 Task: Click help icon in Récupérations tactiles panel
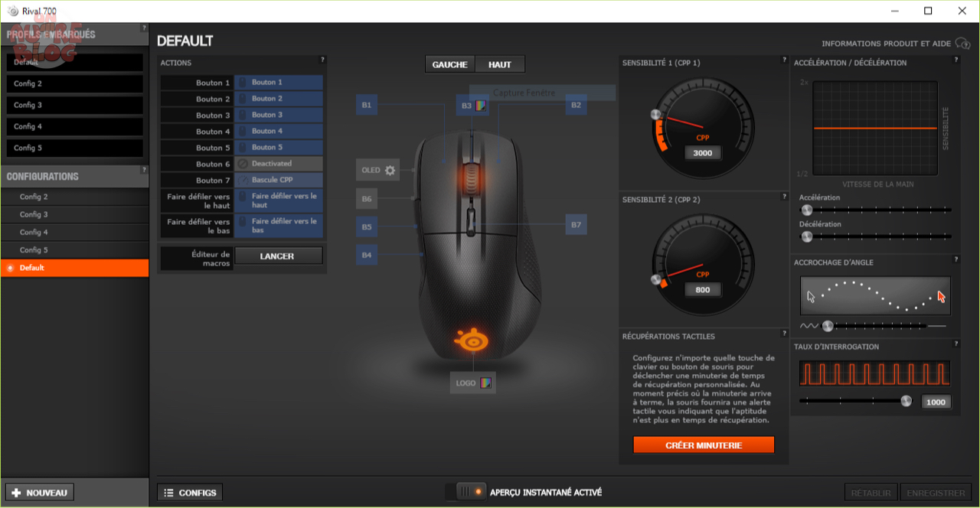click(x=785, y=334)
